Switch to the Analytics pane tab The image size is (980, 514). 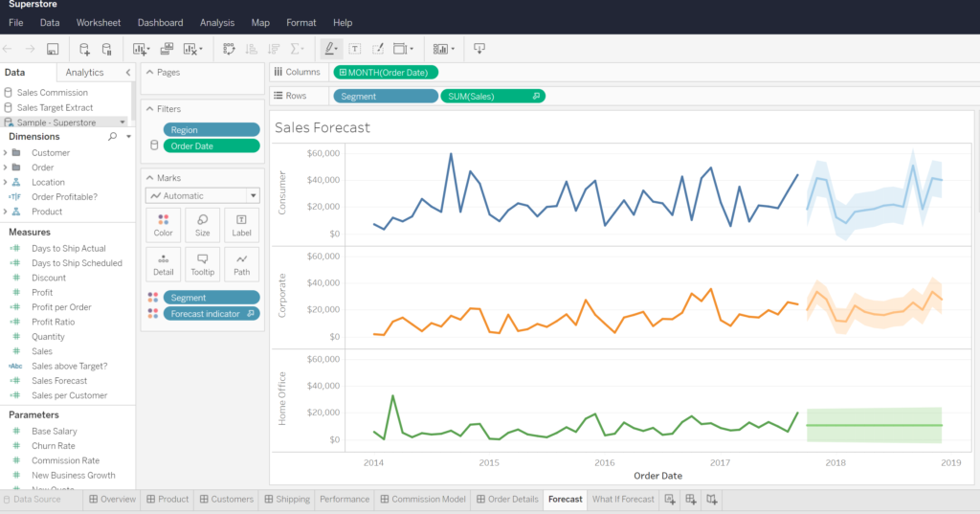[x=84, y=73]
